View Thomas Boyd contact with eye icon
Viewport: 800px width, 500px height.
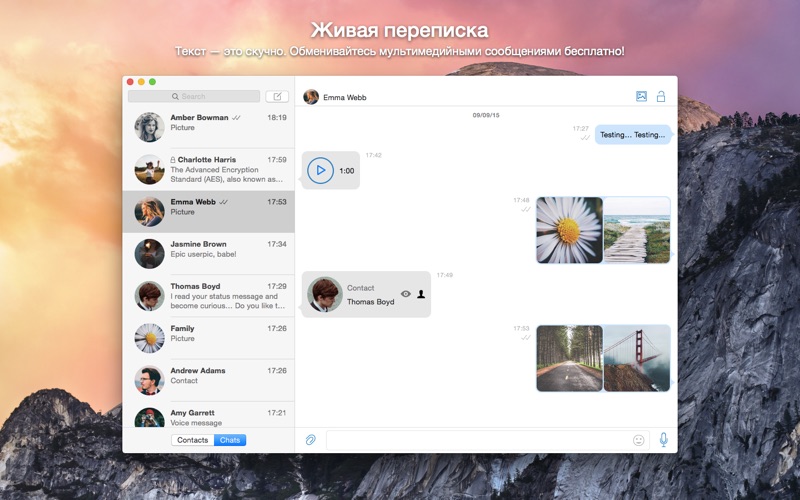pyautogui.click(x=406, y=294)
